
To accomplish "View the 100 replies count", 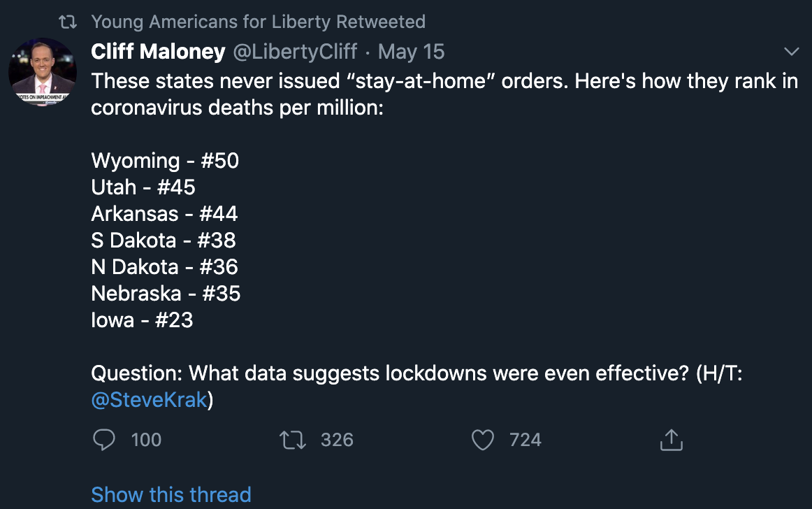I will [x=146, y=440].
